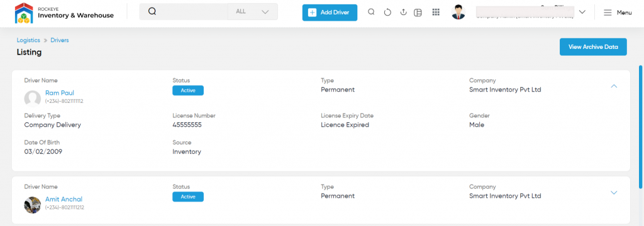
Task: Click the magnifier icon in search box
Action: (152, 11)
